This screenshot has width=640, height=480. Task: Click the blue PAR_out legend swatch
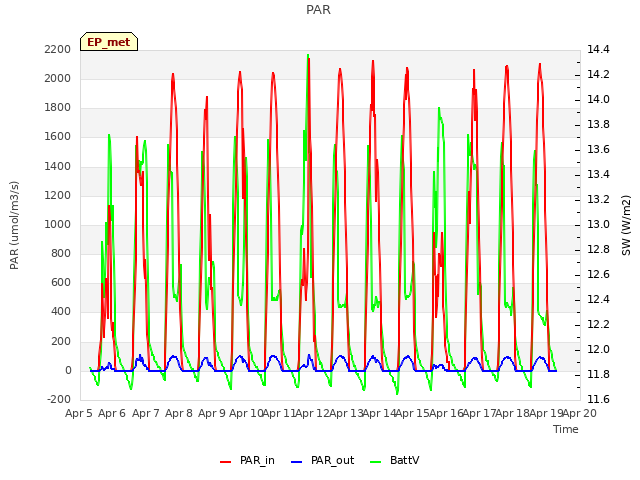tap(296, 462)
